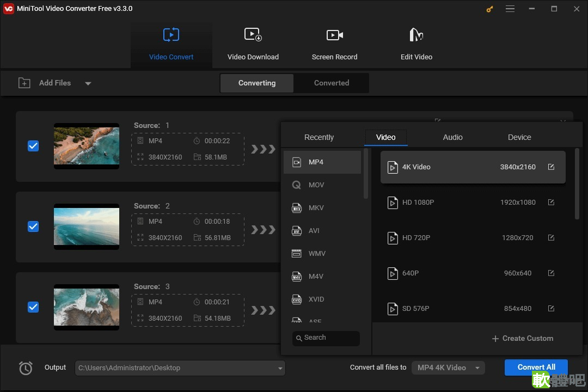Image resolution: width=588 pixels, height=392 pixels.
Task: Choose the MKV format icon
Action: click(297, 208)
